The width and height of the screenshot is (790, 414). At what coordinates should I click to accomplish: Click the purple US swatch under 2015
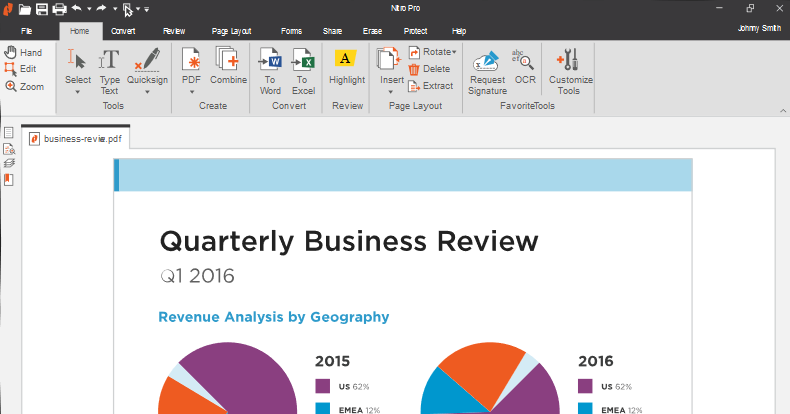coord(322,386)
